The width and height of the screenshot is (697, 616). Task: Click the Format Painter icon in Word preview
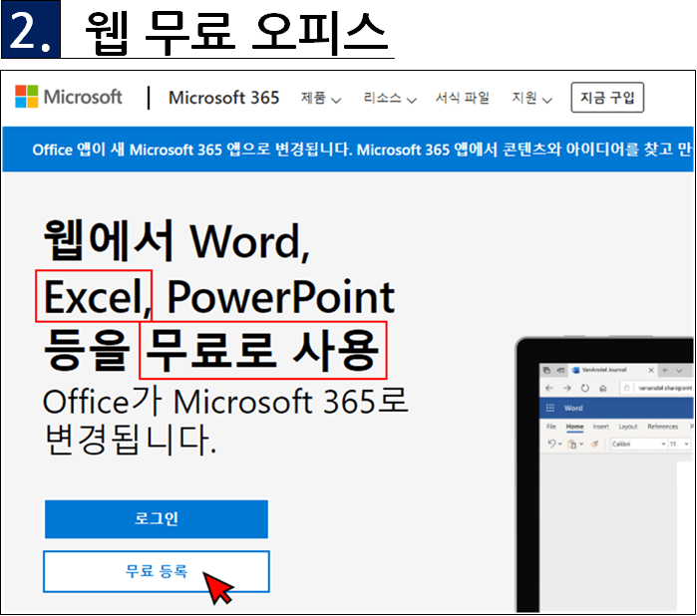pos(594,444)
